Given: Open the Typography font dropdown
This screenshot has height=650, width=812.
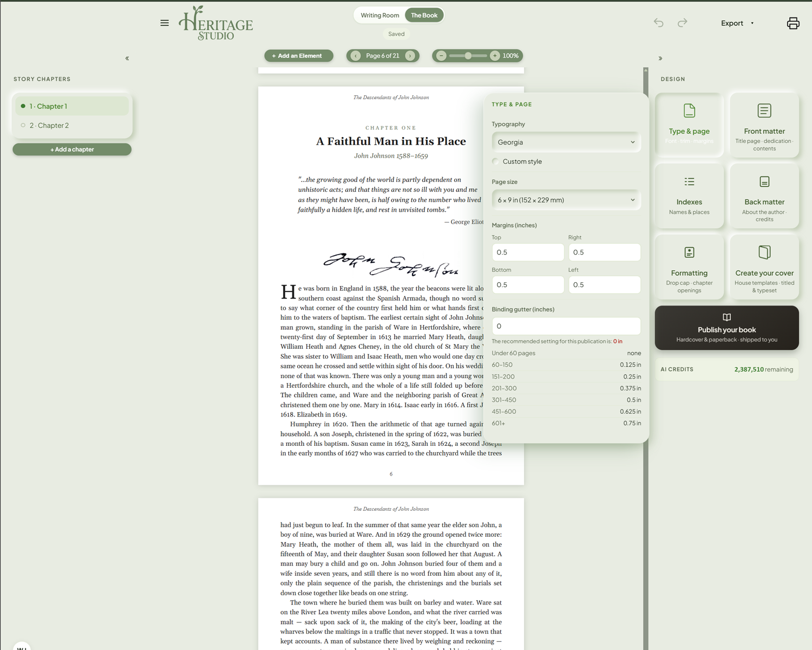Looking at the screenshot, I should [x=566, y=142].
